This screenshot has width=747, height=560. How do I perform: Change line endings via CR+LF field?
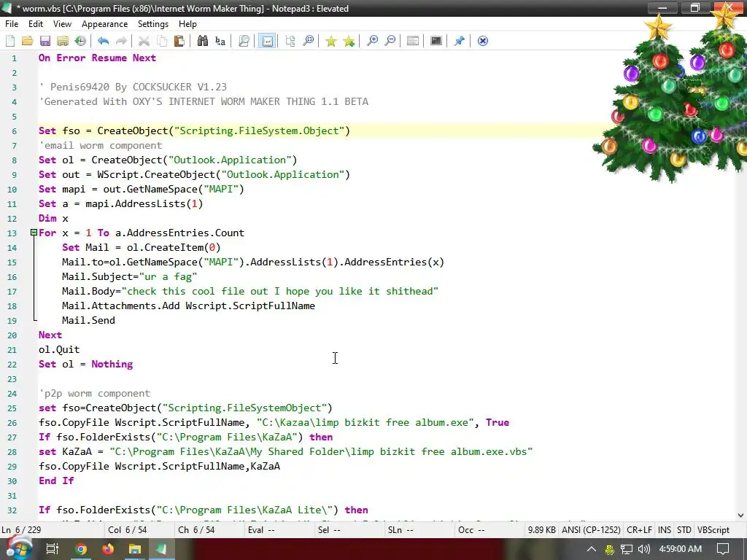click(x=639, y=530)
